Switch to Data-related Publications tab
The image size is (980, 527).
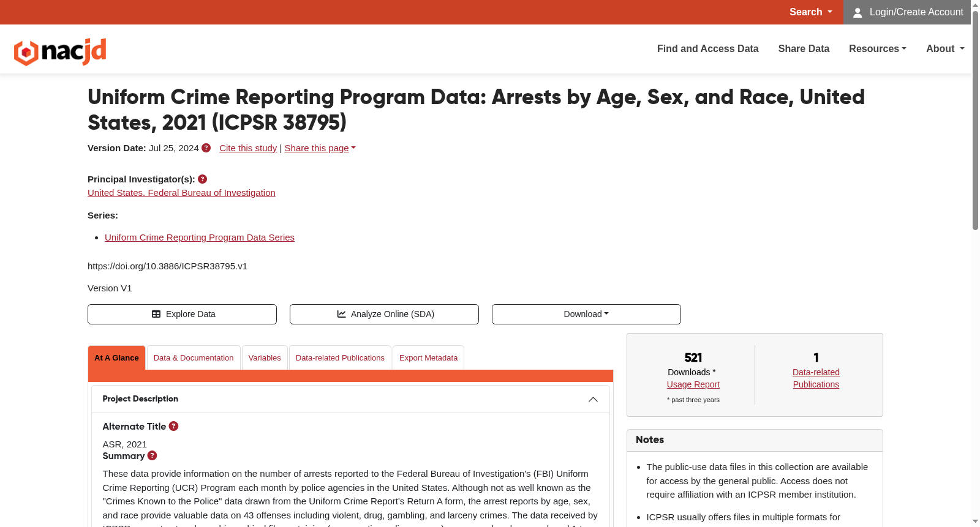click(340, 358)
